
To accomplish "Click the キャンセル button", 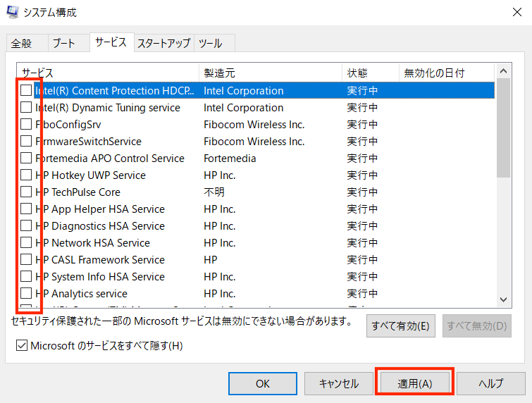I will [x=339, y=384].
